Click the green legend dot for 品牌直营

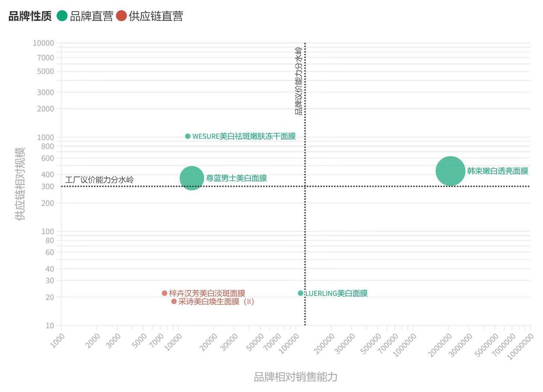(62, 15)
